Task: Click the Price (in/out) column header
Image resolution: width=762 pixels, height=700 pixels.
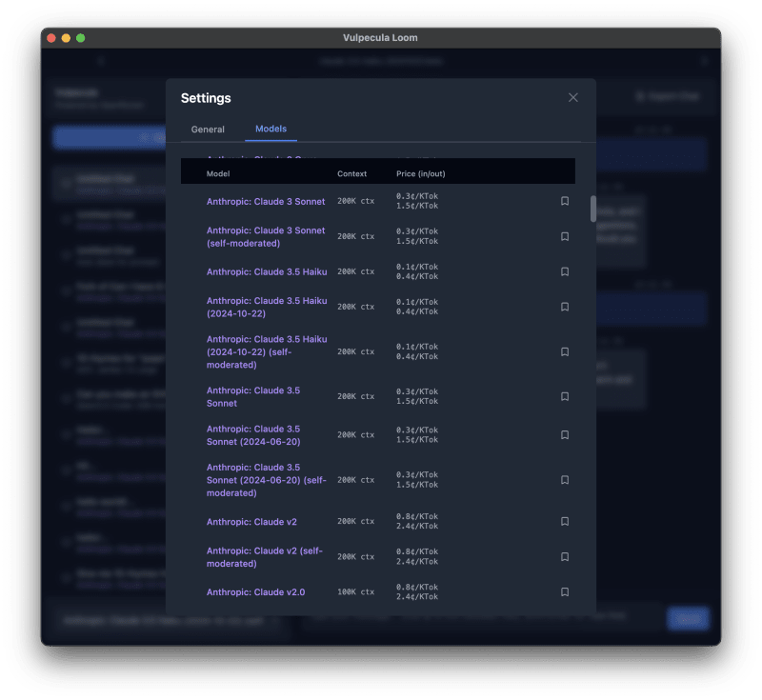Action: [422, 173]
